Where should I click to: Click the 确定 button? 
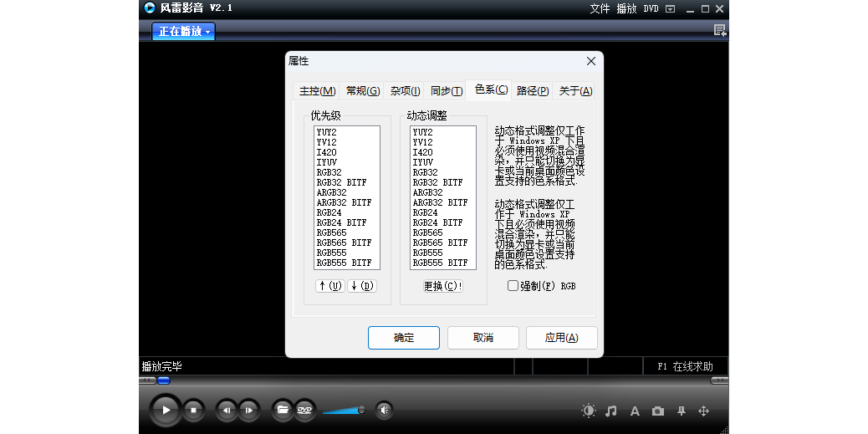point(404,338)
